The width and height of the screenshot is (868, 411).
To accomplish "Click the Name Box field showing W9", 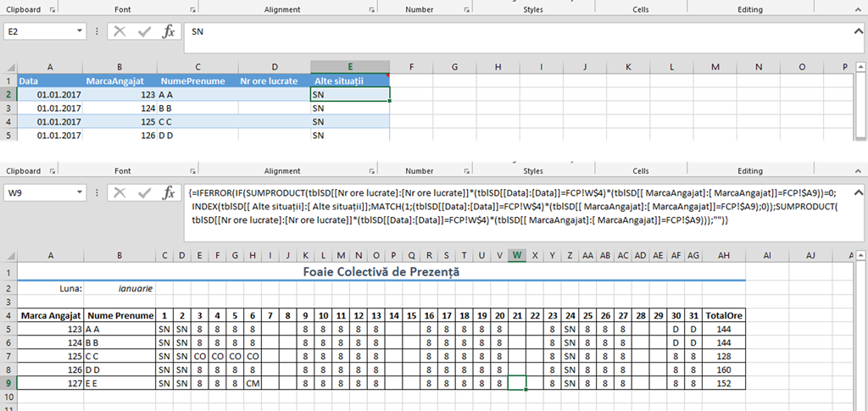I will point(38,192).
